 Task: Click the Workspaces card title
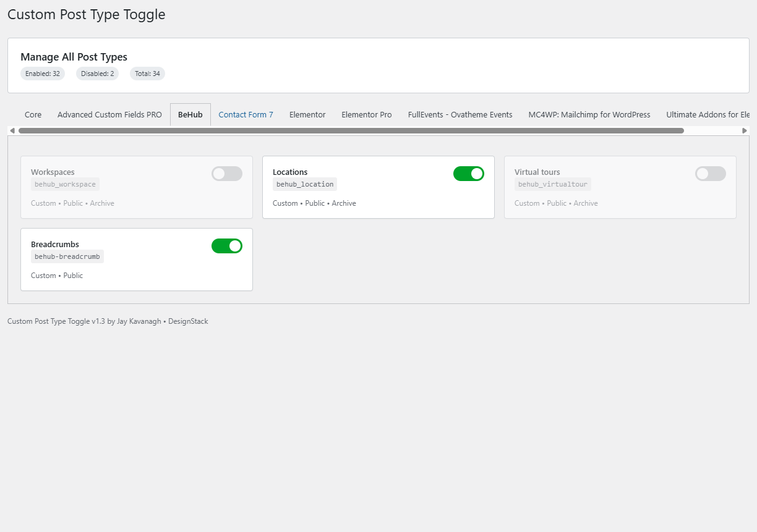pos(53,172)
